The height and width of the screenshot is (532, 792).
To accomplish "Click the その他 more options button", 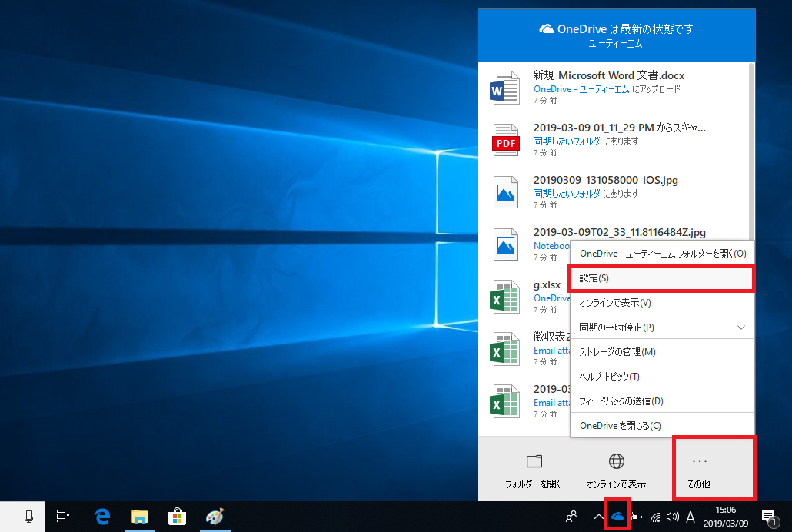I will (x=699, y=470).
